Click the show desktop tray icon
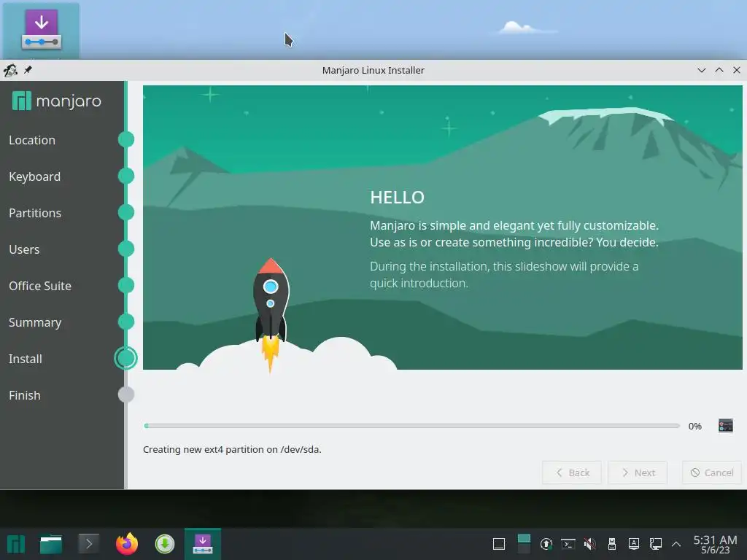The image size is (747, 560). tap(499, 544)
